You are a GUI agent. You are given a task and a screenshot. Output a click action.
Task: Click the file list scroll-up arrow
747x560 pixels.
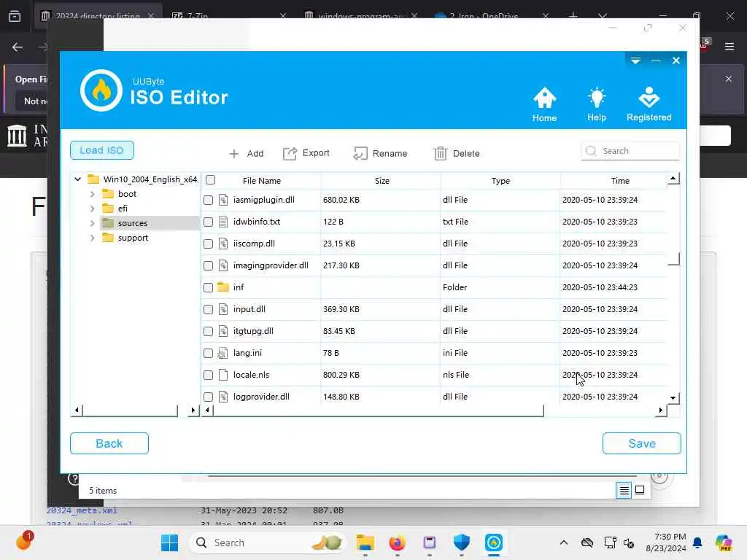point(673,179)
